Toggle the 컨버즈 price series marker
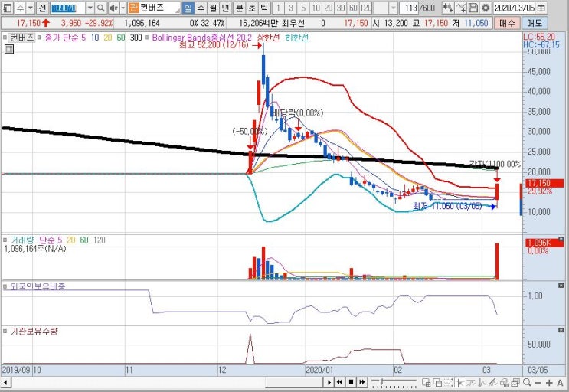 5,38
